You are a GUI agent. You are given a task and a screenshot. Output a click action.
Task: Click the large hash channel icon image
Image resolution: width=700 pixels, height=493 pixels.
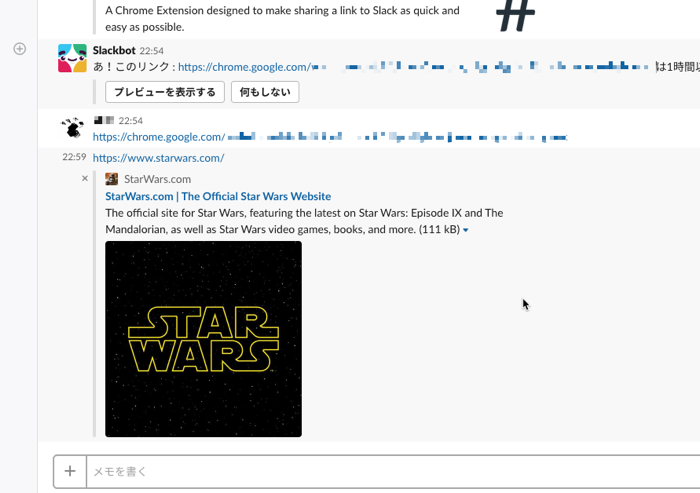tap(516, 16)
